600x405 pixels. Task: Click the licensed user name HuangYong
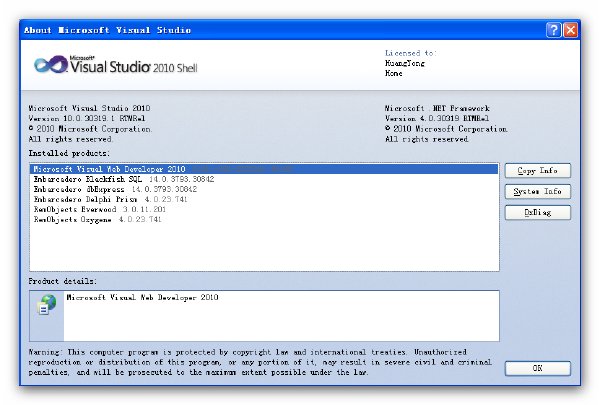coord(405,63)
